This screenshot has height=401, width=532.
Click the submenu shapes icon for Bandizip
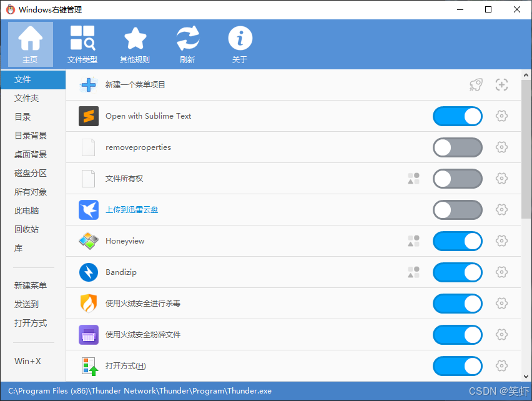pos(413,272)
